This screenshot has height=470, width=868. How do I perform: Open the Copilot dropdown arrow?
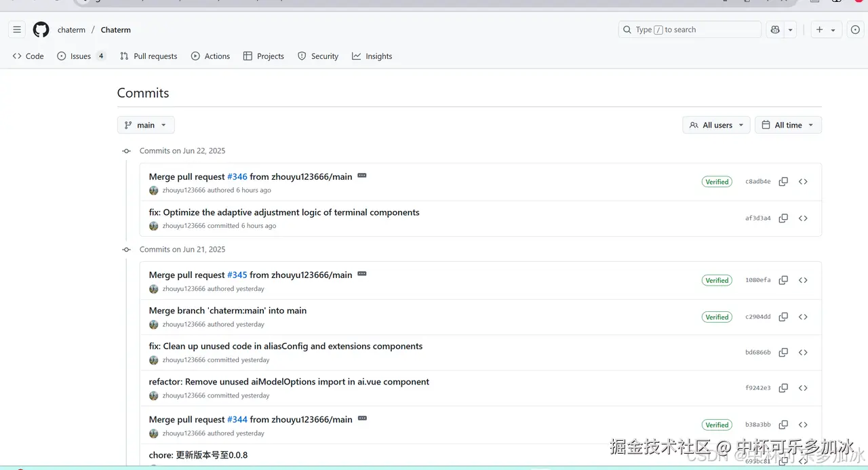pos(791,30)
